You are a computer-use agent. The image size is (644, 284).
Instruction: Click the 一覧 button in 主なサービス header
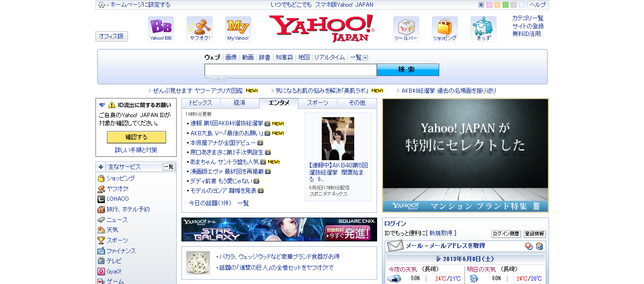click(169, 167)
